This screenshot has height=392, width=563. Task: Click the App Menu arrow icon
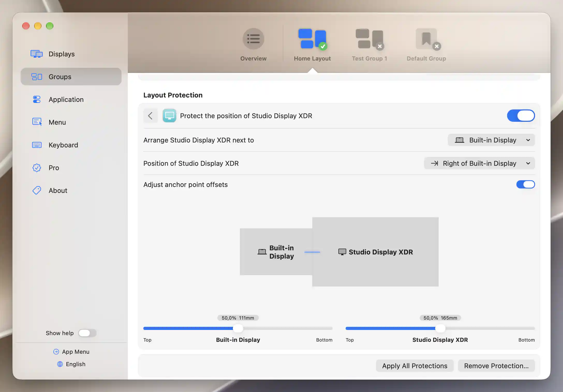56,352
